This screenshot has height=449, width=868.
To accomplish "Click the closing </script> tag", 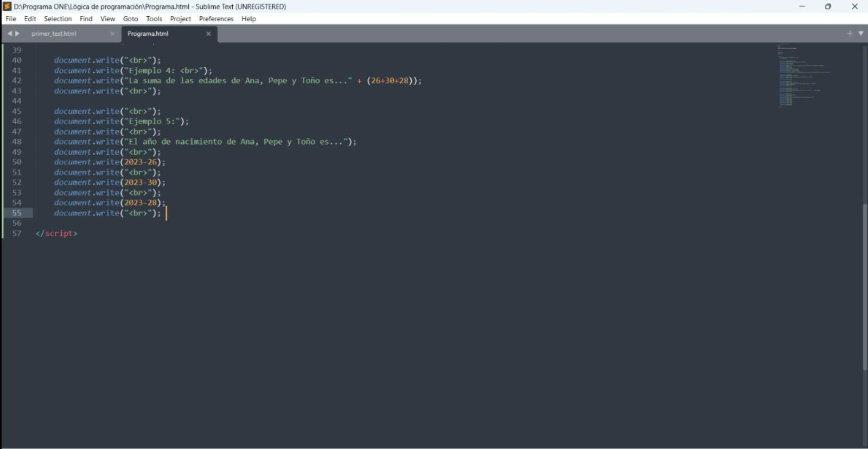I will click(x=56, y=233).
